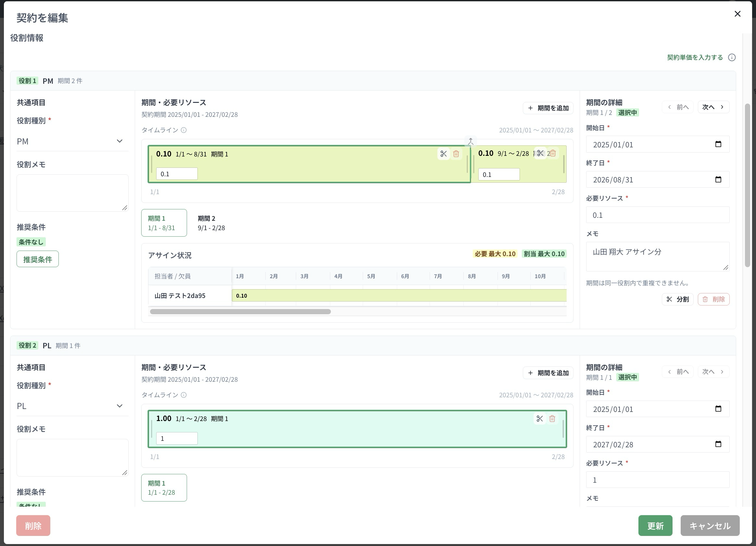
Task: Click info icon next to 契約単価を入力する
Action: pos(732,58)
